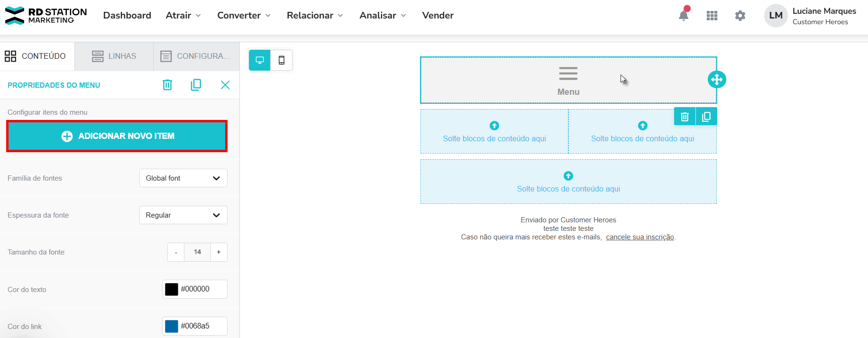Open the black text color swatch
The image size is (868, 338).
pyautogui.click(x=172, y=289)
